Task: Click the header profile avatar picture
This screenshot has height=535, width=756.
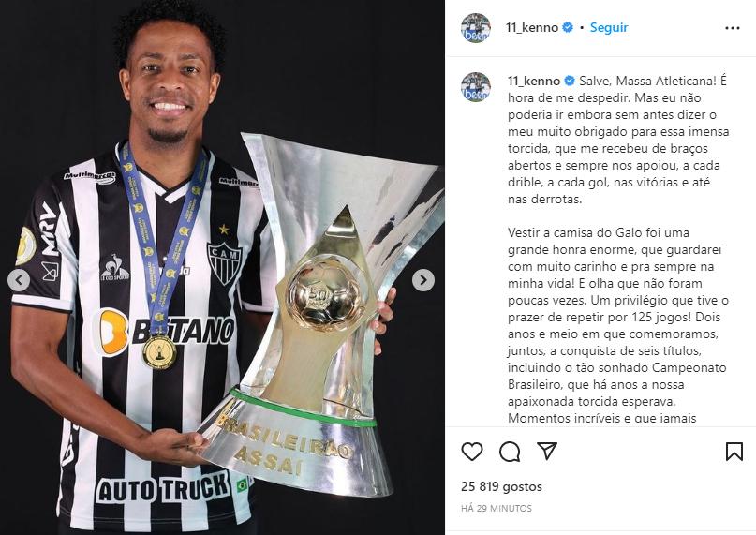Action: click(475, 28)
